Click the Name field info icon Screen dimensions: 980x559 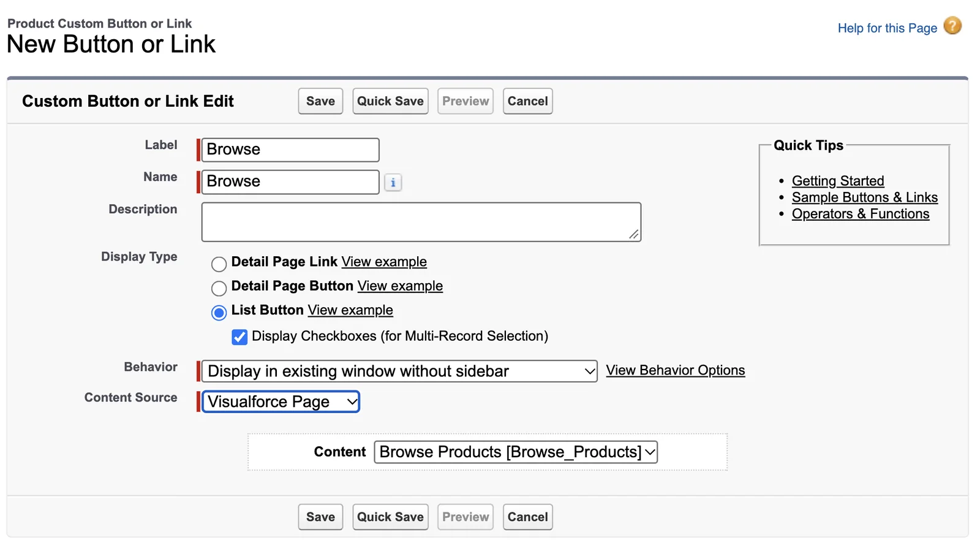pyautogui.click(x=393, y=183)
